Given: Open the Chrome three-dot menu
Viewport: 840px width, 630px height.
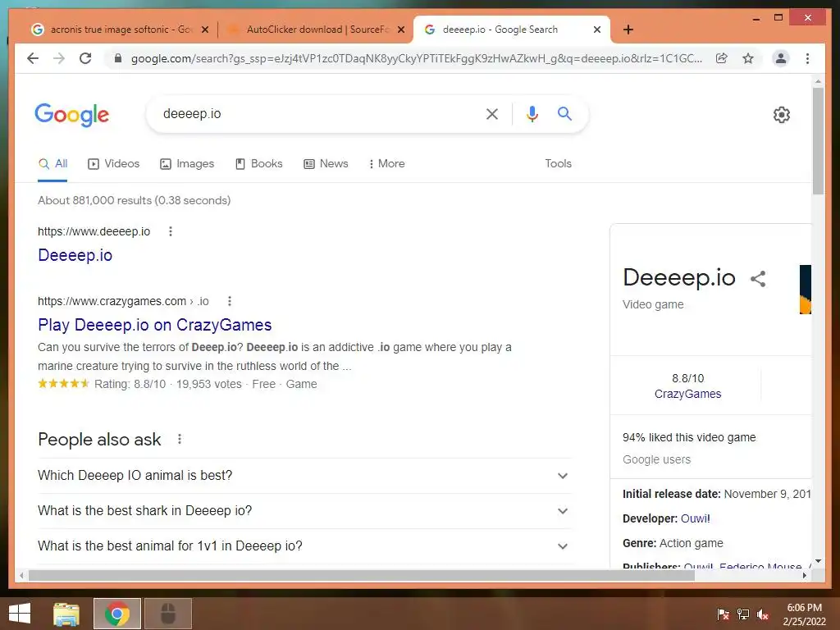Looking at the screenshot, I should pos(807,58).
